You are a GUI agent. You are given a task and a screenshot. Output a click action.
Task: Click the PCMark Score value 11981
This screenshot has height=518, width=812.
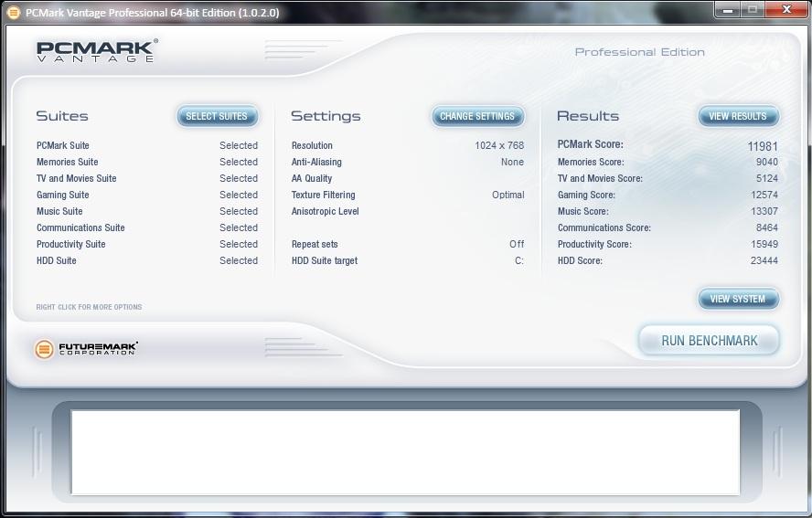[763, 146]
